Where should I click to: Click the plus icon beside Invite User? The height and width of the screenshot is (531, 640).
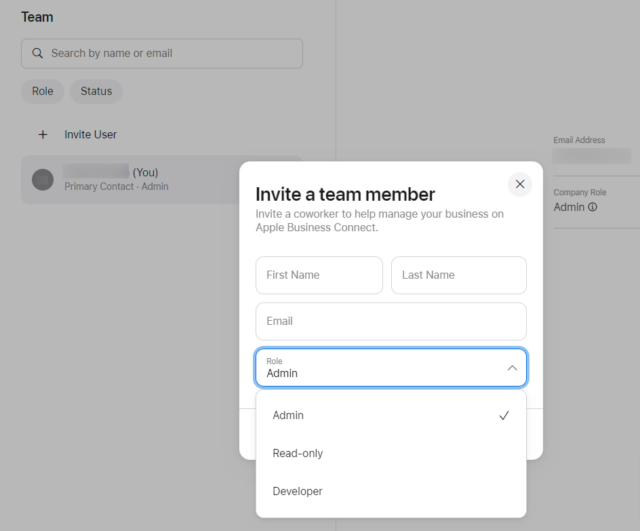[42, 134]
